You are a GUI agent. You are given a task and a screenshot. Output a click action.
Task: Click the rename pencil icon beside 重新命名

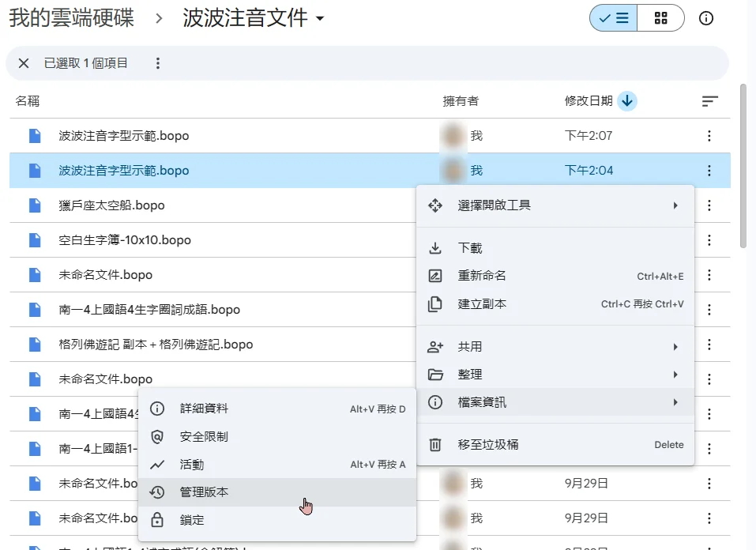[435, 276]
